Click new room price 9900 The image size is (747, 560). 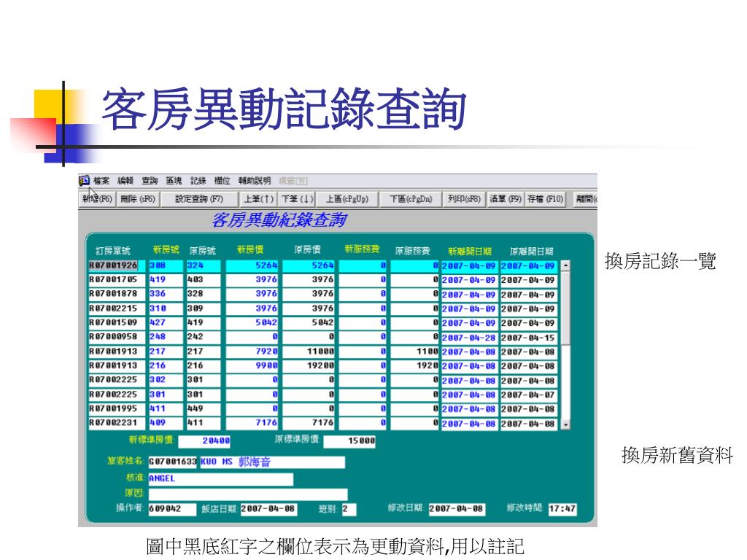coord(252,366)
